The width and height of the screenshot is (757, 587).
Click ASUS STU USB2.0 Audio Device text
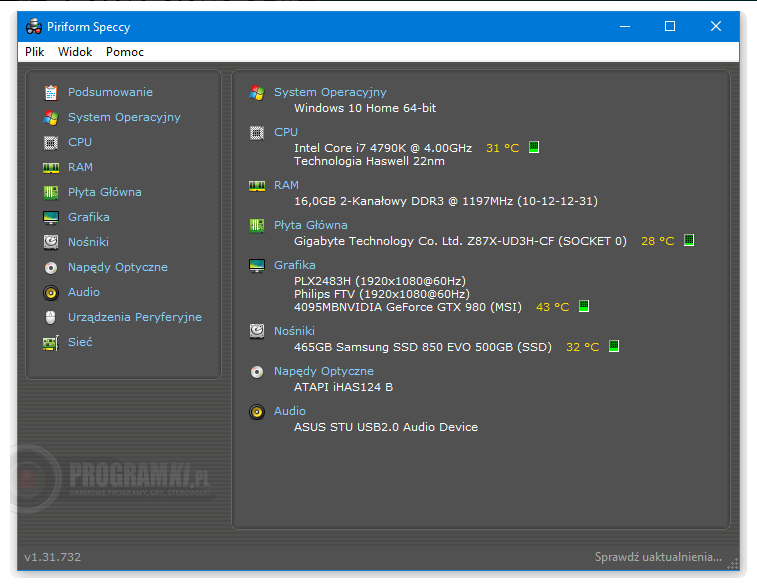coord(386,427)
